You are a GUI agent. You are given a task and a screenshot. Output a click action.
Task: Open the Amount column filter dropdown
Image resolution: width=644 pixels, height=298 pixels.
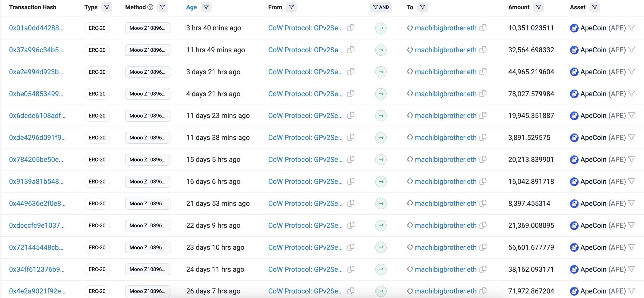[x=539, y=7]
